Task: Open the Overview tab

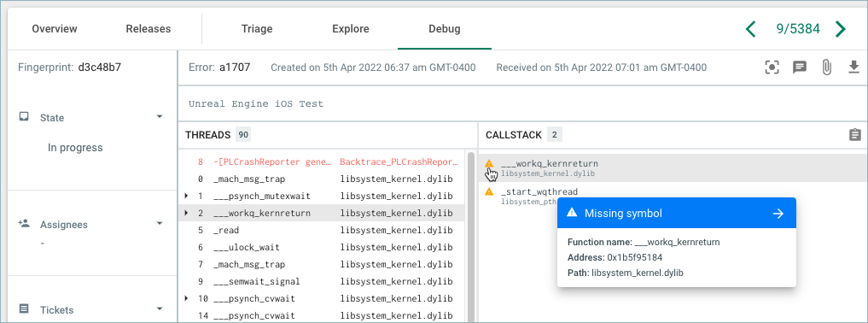Action: (x=55, y=29)
